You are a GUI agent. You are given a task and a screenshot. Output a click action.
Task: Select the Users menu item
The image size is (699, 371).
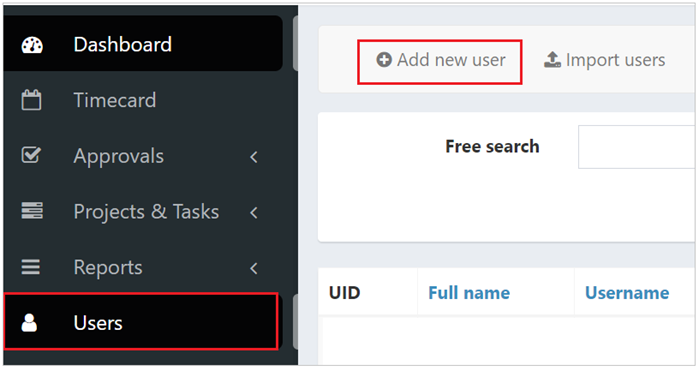point(141,321)
